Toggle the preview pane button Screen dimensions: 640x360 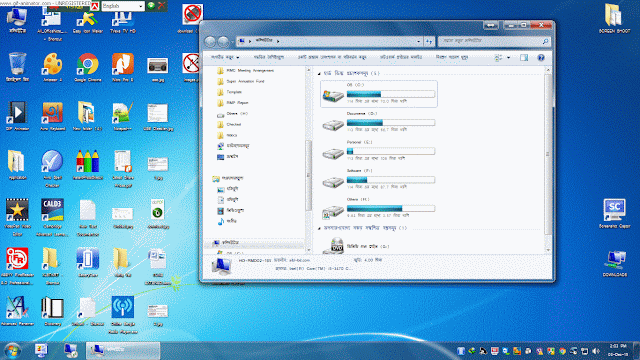(524, 58)
